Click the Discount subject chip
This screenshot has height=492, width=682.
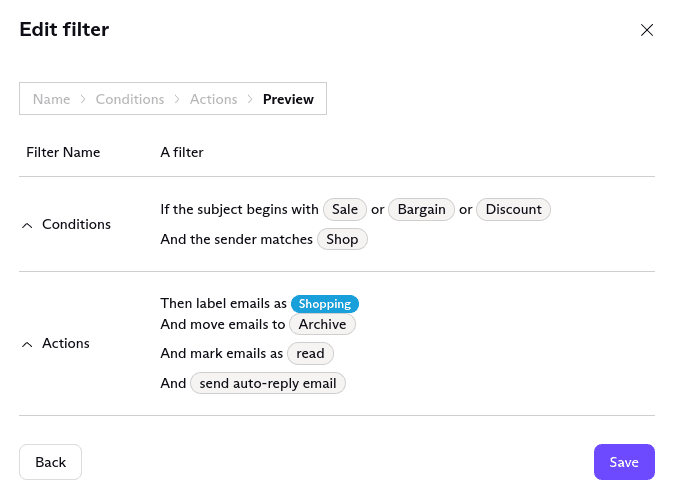click(x=513, y=210)
